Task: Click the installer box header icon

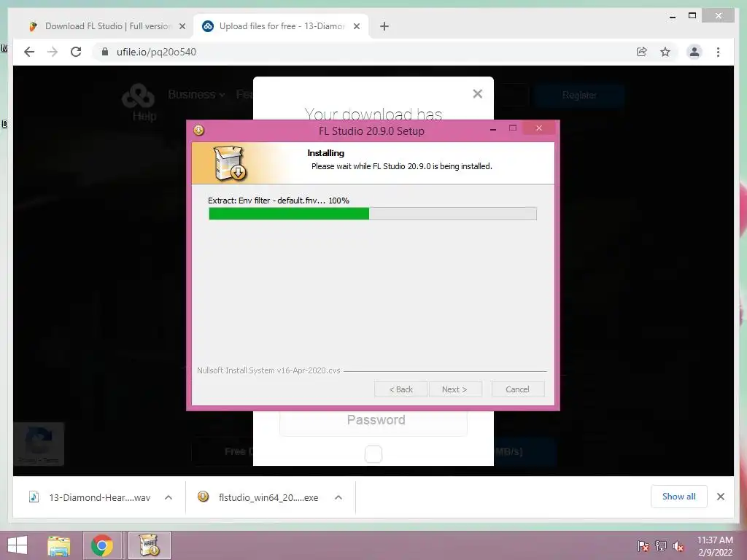Action: tap(229, 163)
